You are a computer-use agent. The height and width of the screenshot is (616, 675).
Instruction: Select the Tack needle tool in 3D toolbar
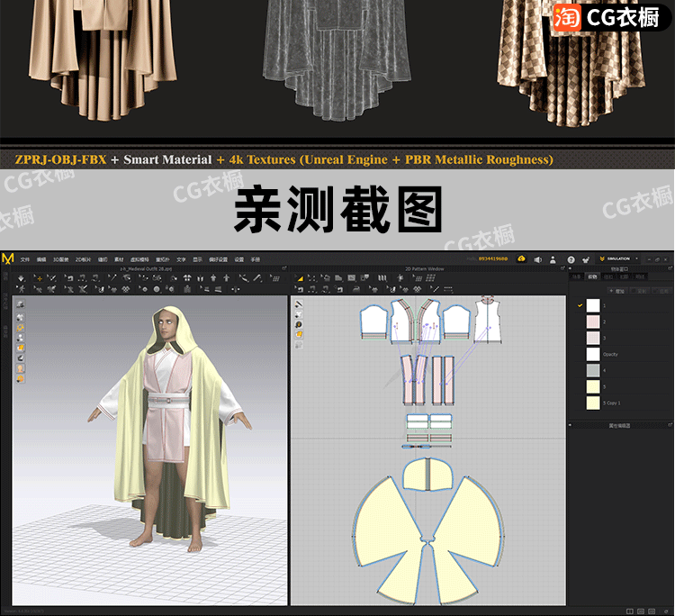[x=112, y=278]
